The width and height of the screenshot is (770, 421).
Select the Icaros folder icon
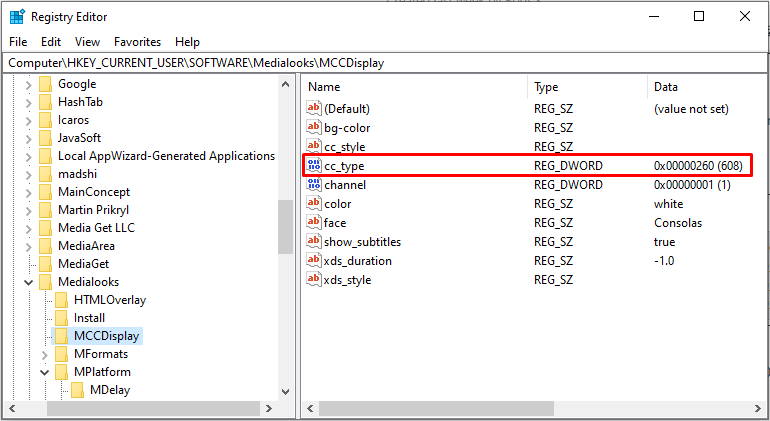point(45,120)
